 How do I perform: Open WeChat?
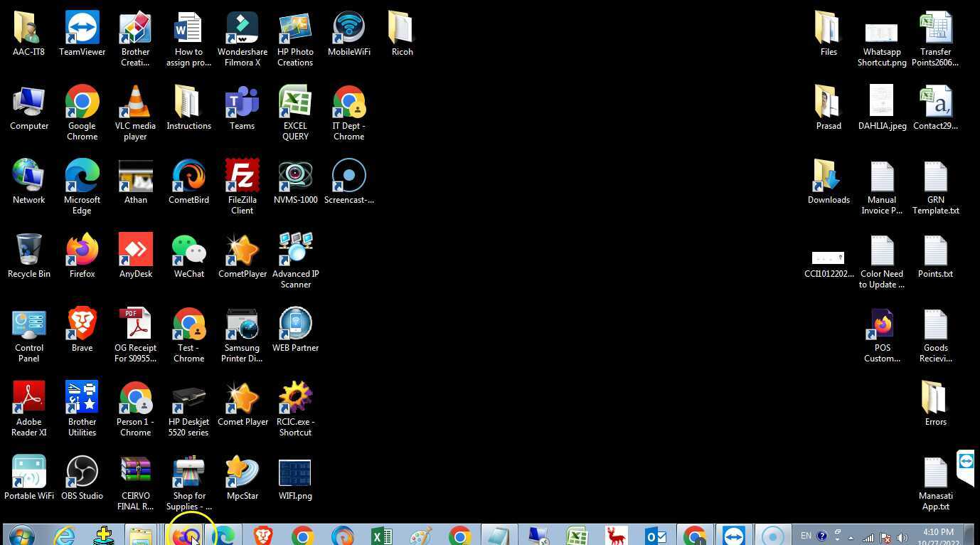tap(188, 250)
